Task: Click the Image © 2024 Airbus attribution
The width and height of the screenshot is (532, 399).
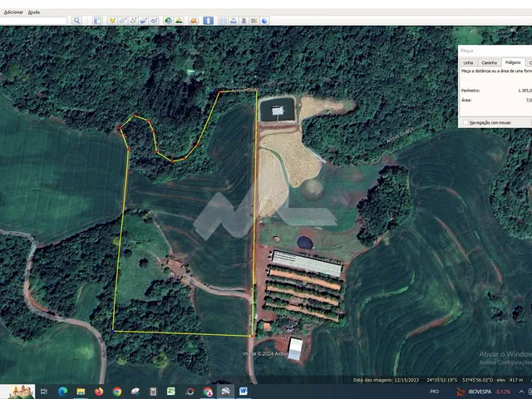Action: 265,353
